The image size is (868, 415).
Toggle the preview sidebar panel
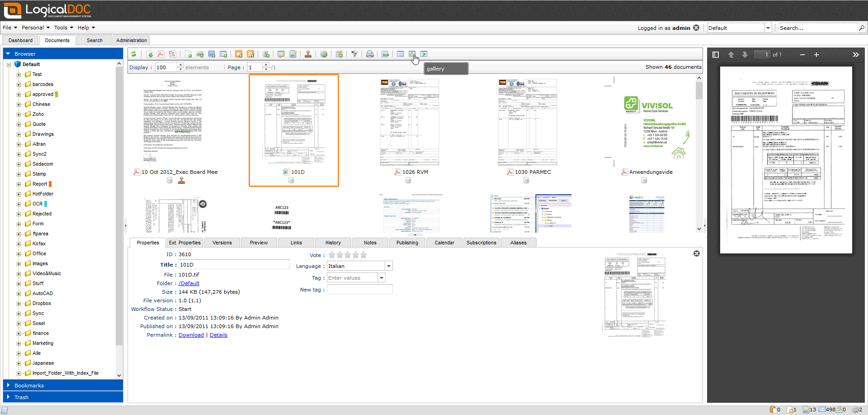(716, 54)
